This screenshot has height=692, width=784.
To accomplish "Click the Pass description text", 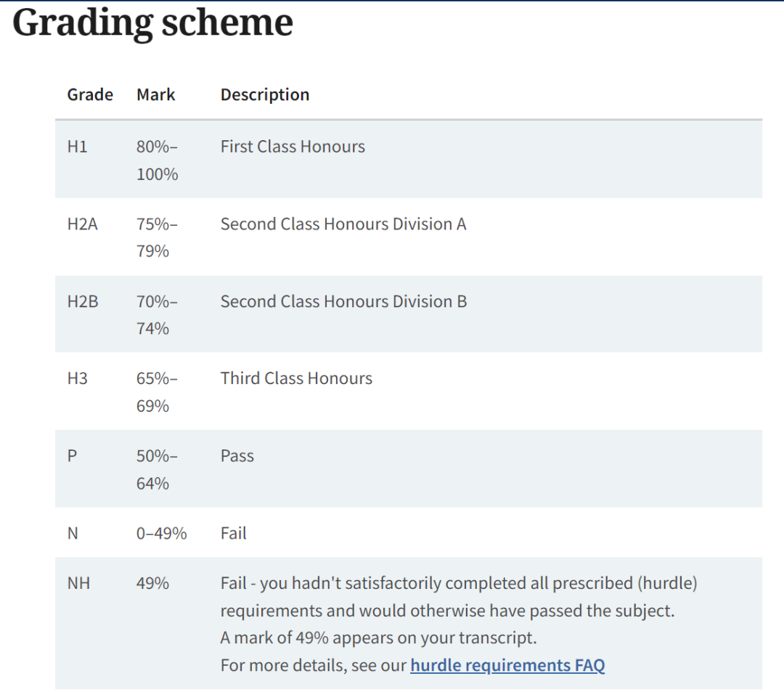I will (237, 456).
